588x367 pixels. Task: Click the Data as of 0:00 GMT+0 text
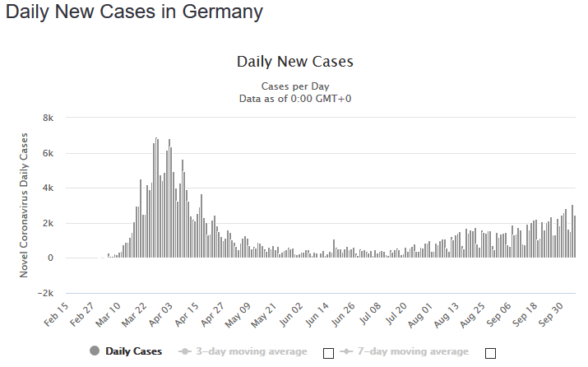click(x=294, y=99)
